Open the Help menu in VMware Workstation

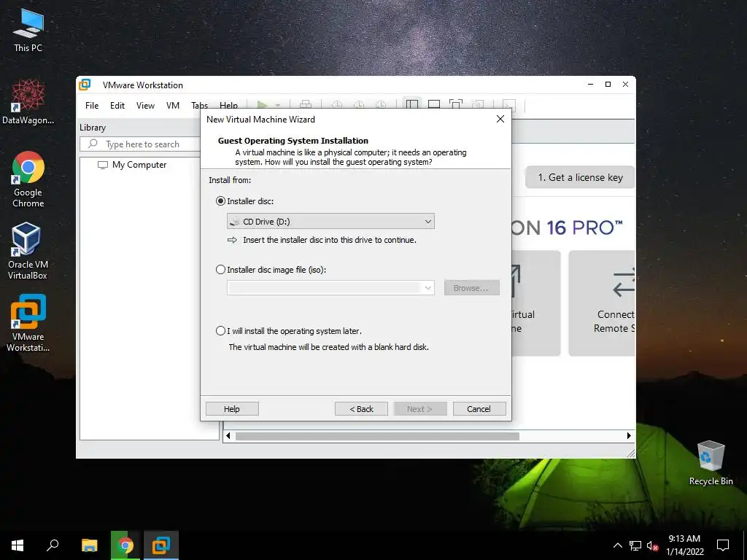[x=228, y=105]
